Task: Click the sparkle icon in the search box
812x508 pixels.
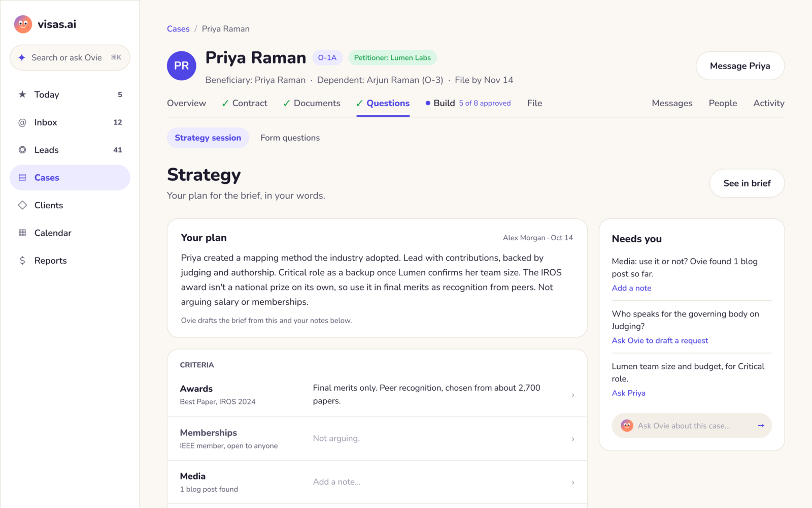Action: click(21, 57)
